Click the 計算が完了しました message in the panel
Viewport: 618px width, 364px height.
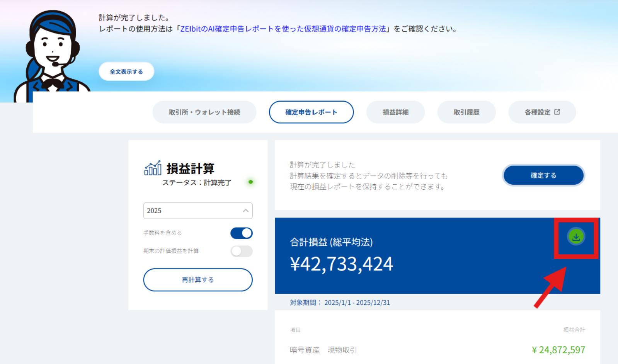click(323, 165)
